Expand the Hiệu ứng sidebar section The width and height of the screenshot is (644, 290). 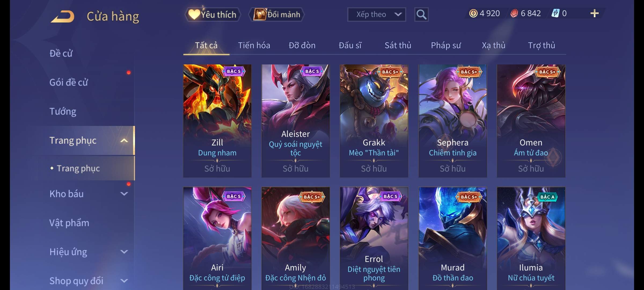click(124, 252)
